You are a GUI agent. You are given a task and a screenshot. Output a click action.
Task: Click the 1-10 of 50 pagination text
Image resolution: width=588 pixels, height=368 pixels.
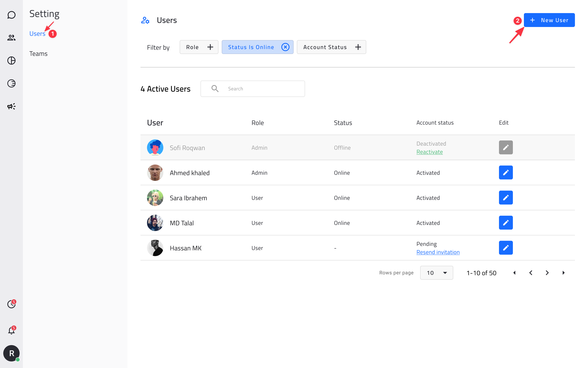[481, 273]
